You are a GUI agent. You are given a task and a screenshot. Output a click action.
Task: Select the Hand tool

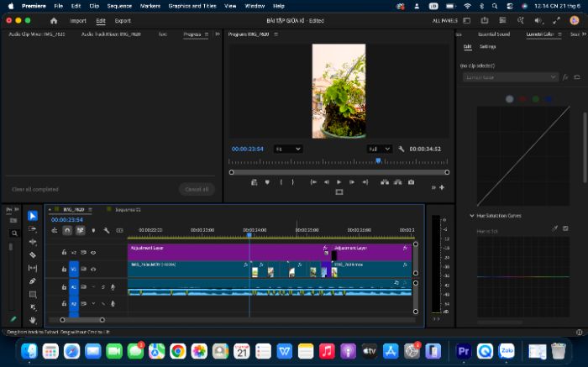click(33, 320)
